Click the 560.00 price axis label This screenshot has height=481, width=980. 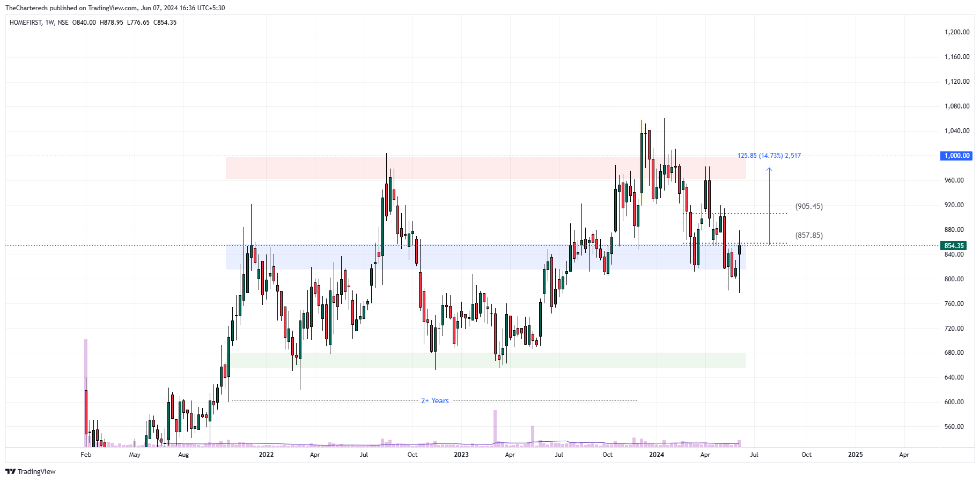click(x=954, y=427)
